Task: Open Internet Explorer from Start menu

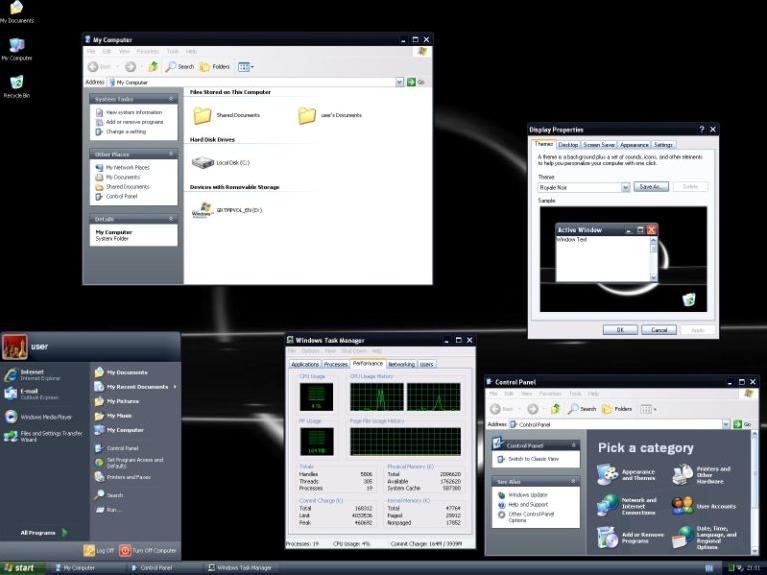Action: (x=32, y=375)
